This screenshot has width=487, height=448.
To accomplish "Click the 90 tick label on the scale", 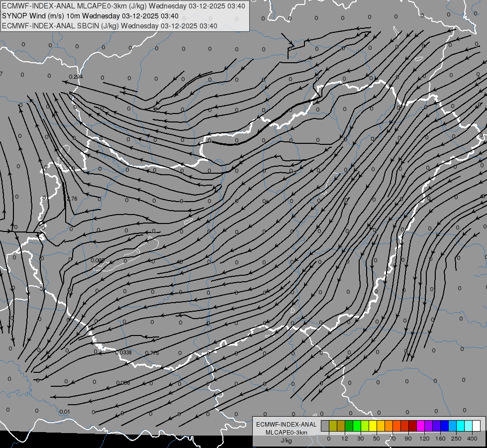I will point(408,439).
